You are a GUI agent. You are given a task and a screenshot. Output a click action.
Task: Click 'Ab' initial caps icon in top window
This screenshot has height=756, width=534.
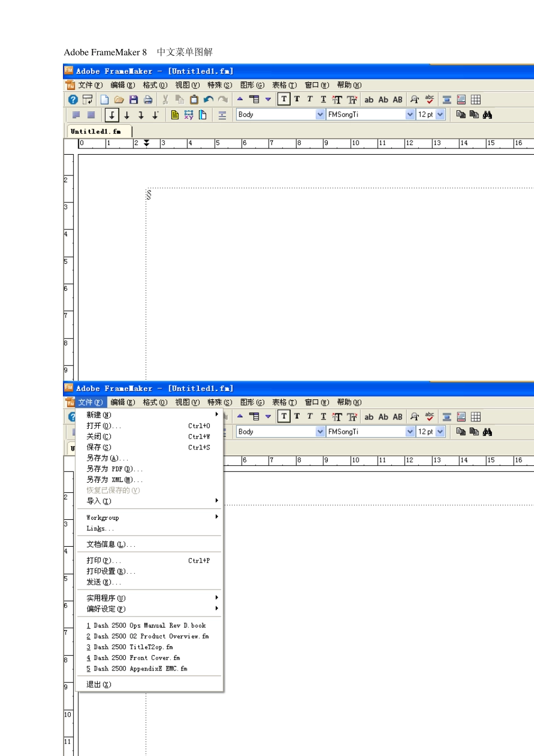[x=383, y=100]
